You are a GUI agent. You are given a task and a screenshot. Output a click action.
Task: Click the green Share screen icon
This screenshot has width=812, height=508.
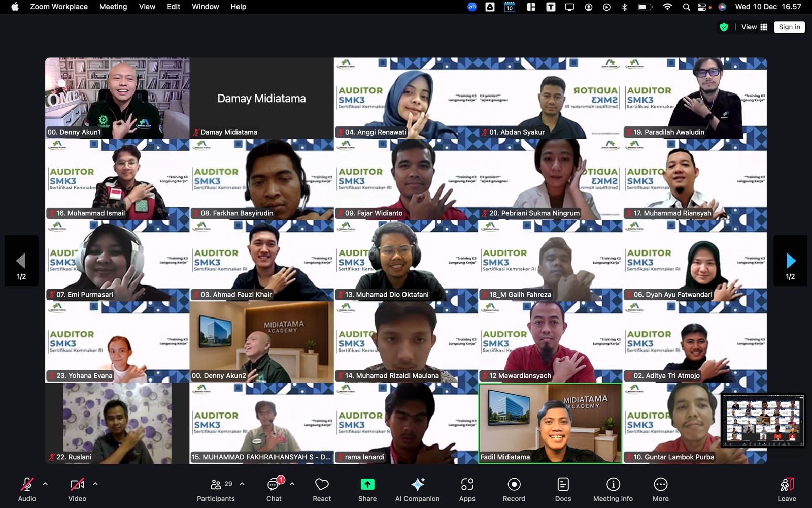pyautogui.click(x=367, y=485)
